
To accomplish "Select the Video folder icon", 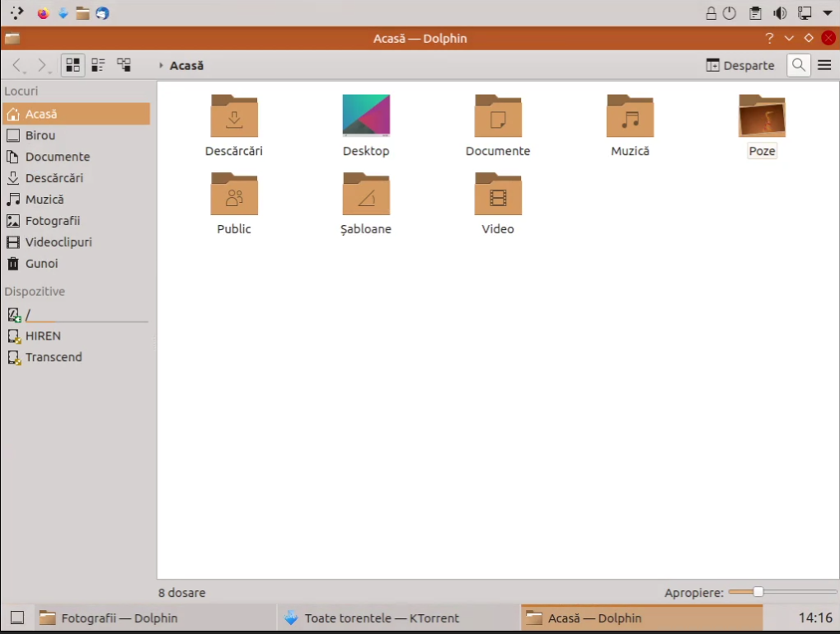I will click(x=498, y=194).
